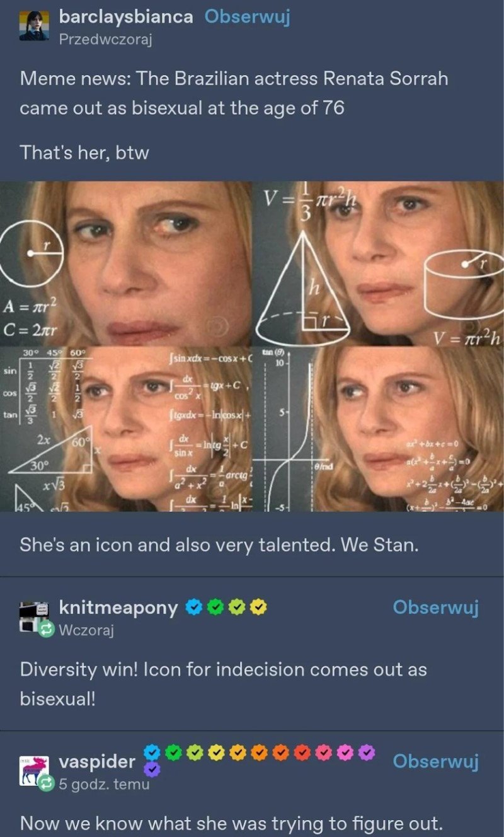504x837 pixels.
Task: Follow knitmeapony via Obserwuj
Action: pyautogui.click(x=435, y=608)
